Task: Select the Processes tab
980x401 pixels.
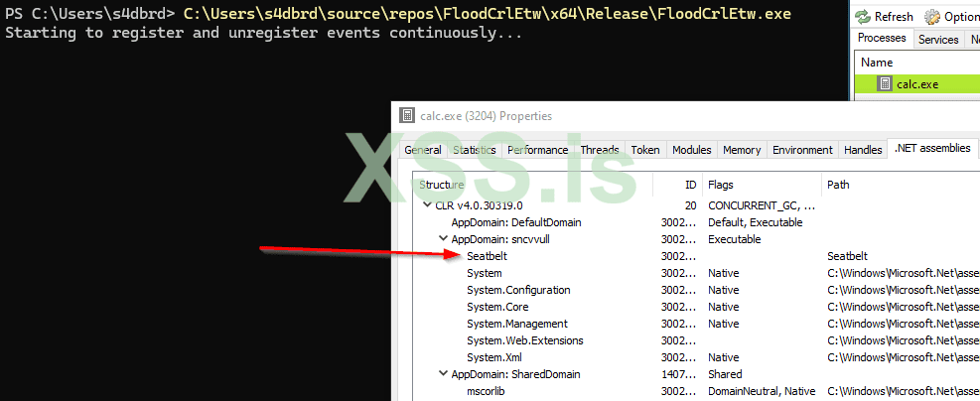Action: coord(882,38)
